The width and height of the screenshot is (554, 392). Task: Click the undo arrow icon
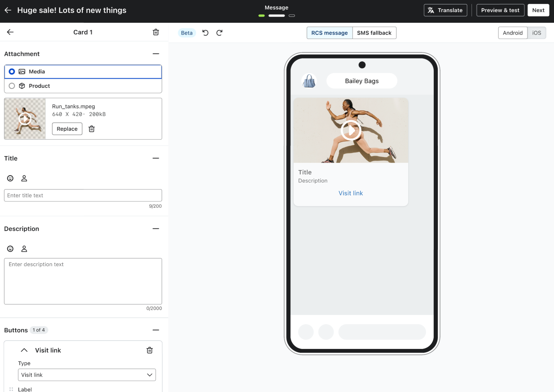(205, 32)
